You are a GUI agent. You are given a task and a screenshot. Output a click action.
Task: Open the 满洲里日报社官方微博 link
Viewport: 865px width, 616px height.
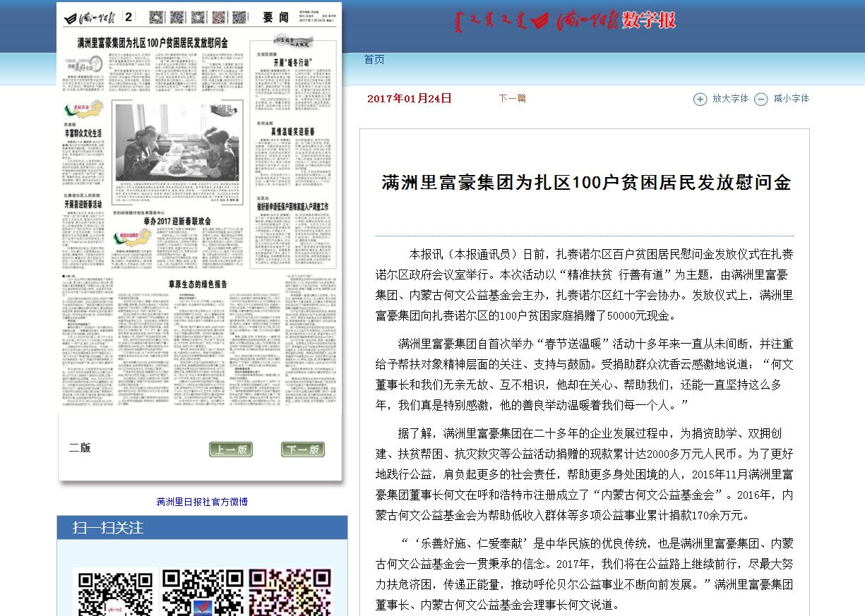(202, 502)
